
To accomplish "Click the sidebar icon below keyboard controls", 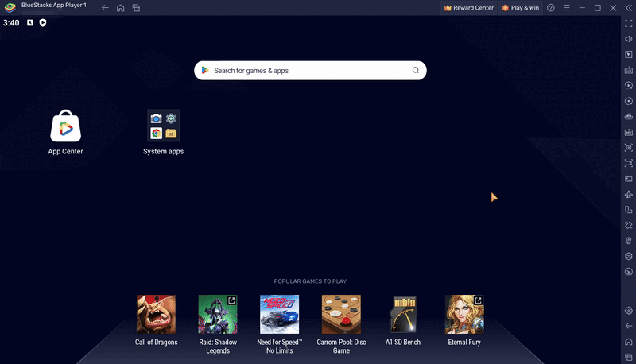I will [x=629, y=86].
